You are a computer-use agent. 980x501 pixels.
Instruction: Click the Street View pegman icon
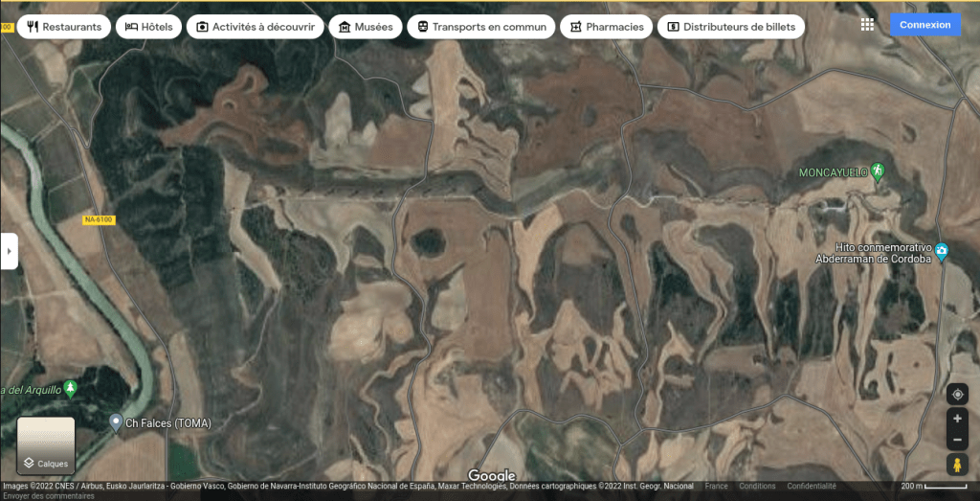[x=957, y=465]
